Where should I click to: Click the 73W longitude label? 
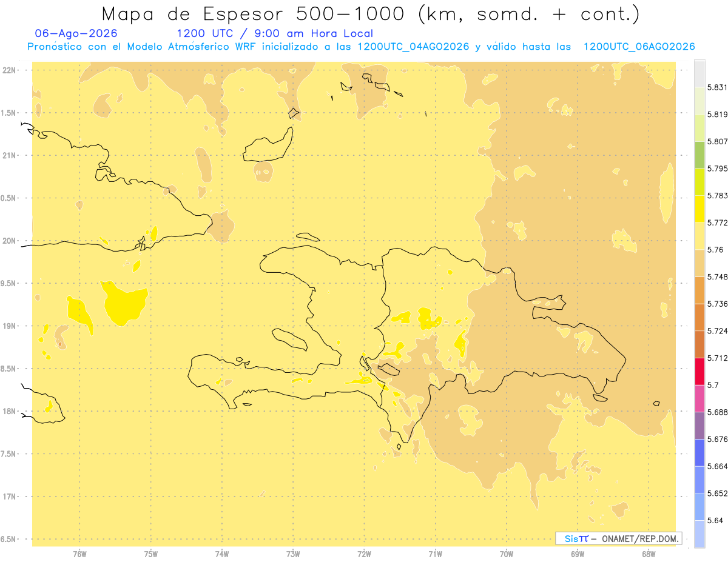(293, 554)
